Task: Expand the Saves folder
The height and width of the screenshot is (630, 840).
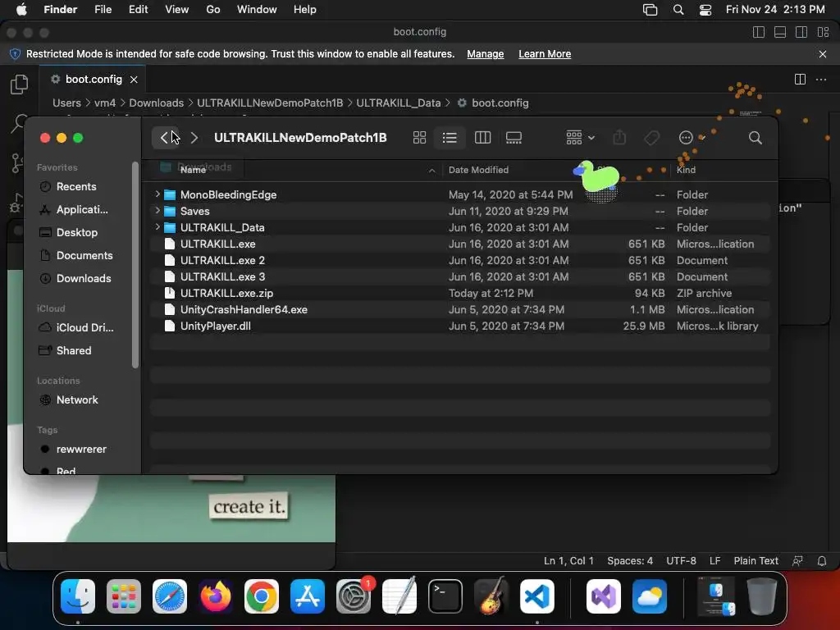Action: point(157,211)
